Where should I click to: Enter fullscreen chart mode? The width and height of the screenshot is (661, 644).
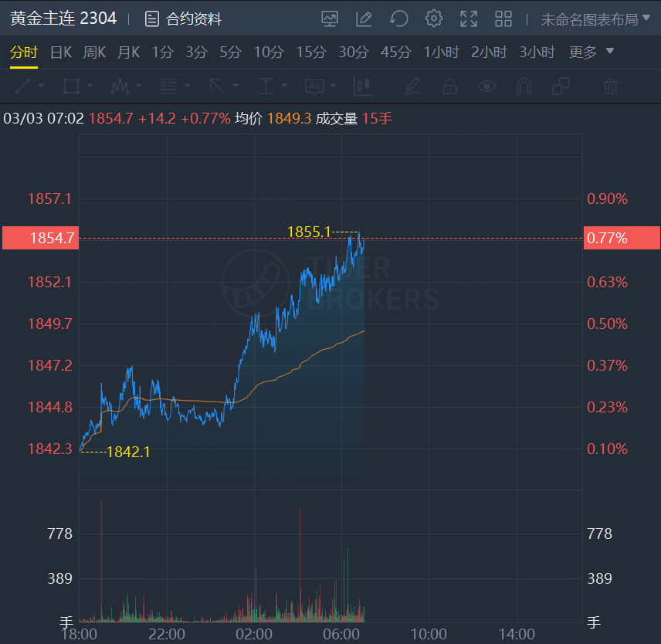[469, 19]
